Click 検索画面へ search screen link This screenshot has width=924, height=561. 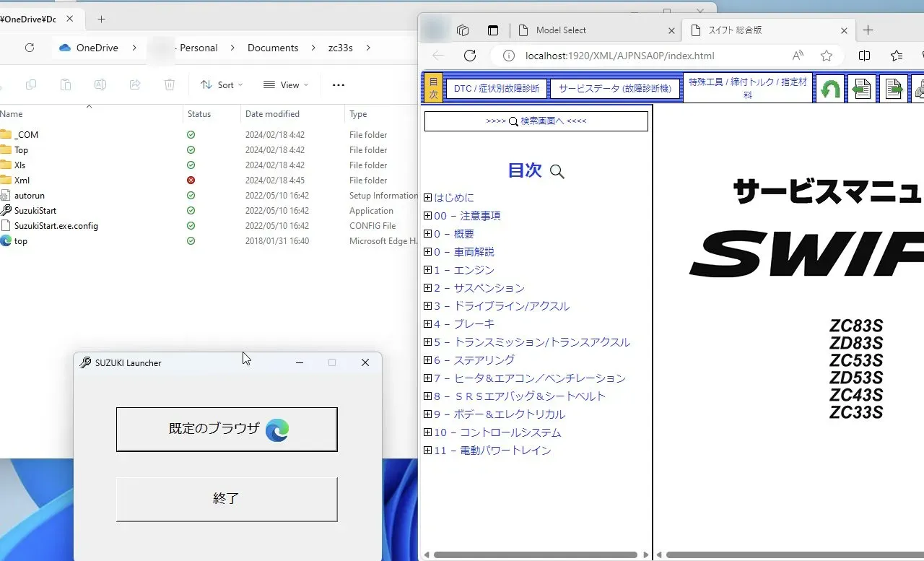[x=536, y=121]
